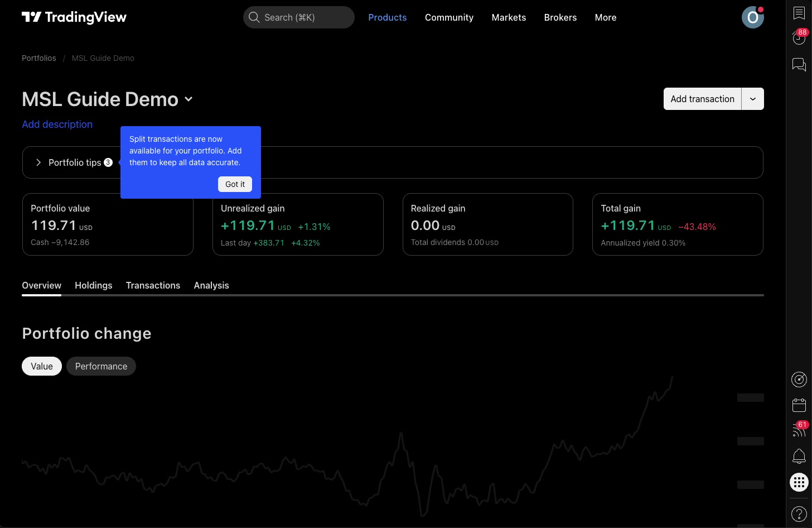Click the Portfolio change heading
Image resolution: width=812 pixels, height=528 pixels.
86,333
